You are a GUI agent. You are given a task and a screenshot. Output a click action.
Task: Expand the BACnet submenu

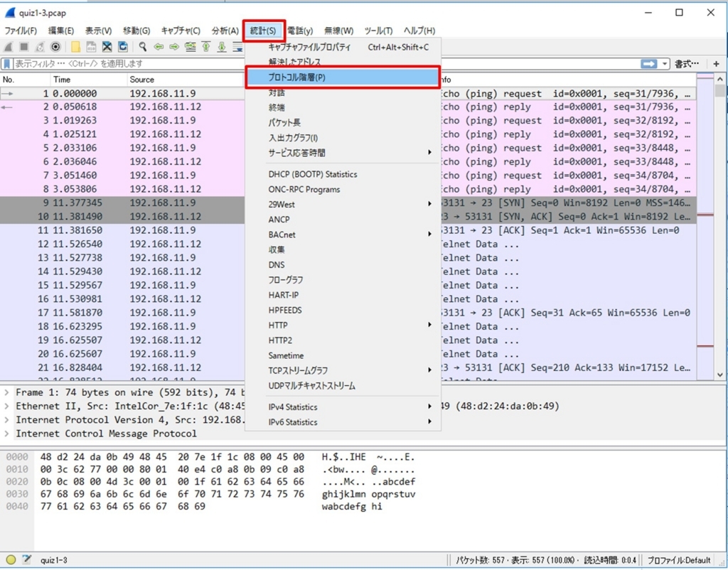[x=429, y=234]
